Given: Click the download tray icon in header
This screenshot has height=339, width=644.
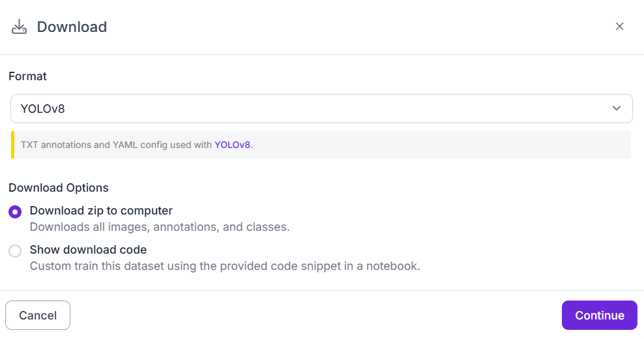Looking at the screenshot, I should click(19, 27).
